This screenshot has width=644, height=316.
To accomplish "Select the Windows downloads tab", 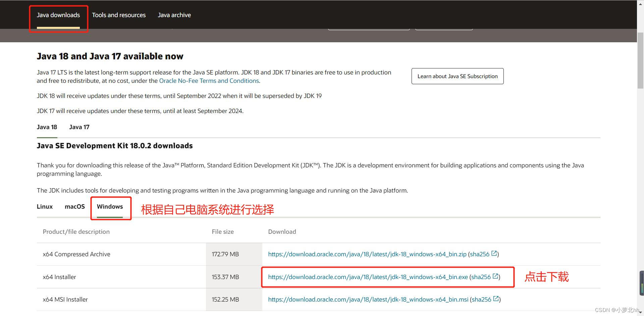I will (110, 207).
